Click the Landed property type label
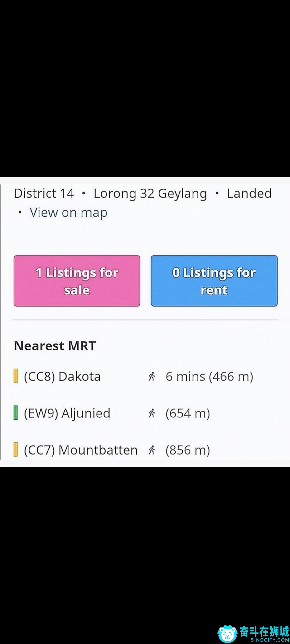 [x=249, y=193]
